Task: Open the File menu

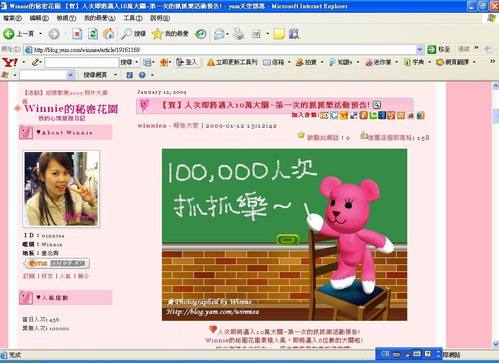Action: pos(12,18)
